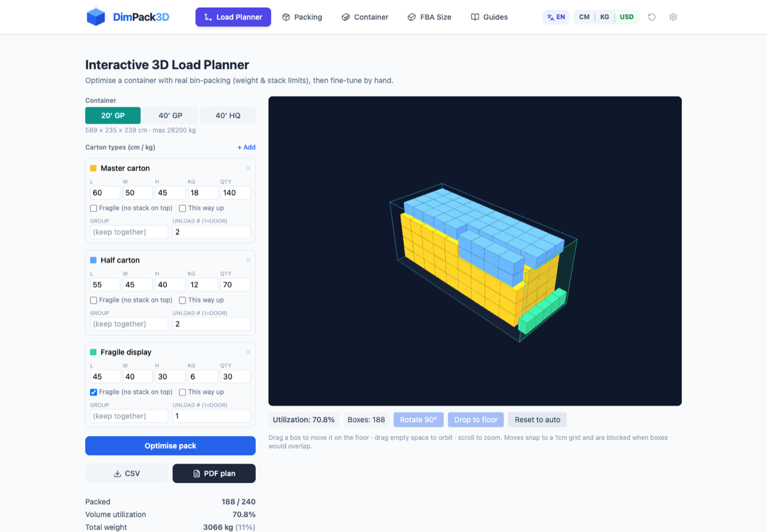The height and width of the screenshot is (532, 767).
Task: Enable Fragile for Master carton
Action: [94, 208]
